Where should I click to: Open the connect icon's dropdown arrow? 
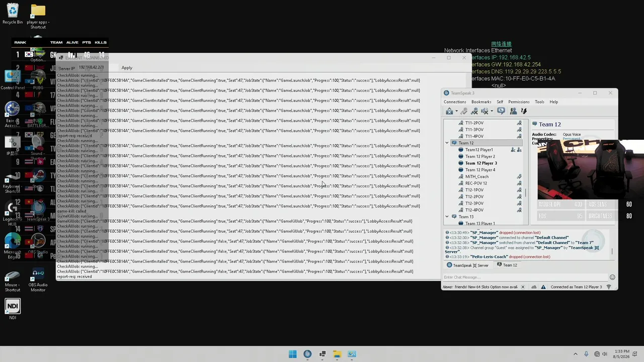(456, 112)
